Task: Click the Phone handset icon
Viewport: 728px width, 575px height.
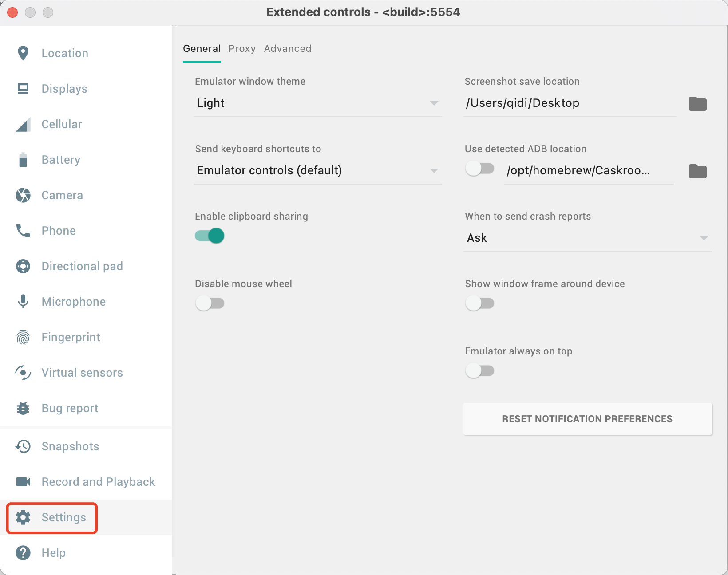Action: (23, 231)
